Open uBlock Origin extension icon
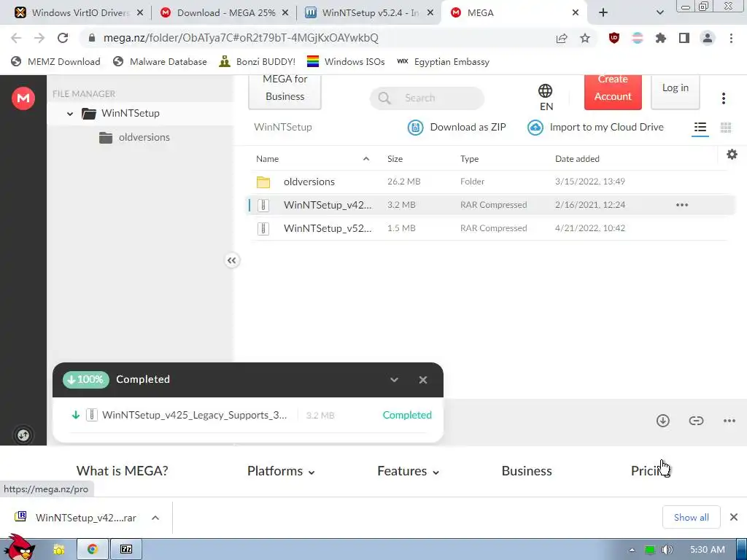The width and height of the screenshot is (747, 560). (614, 38)
